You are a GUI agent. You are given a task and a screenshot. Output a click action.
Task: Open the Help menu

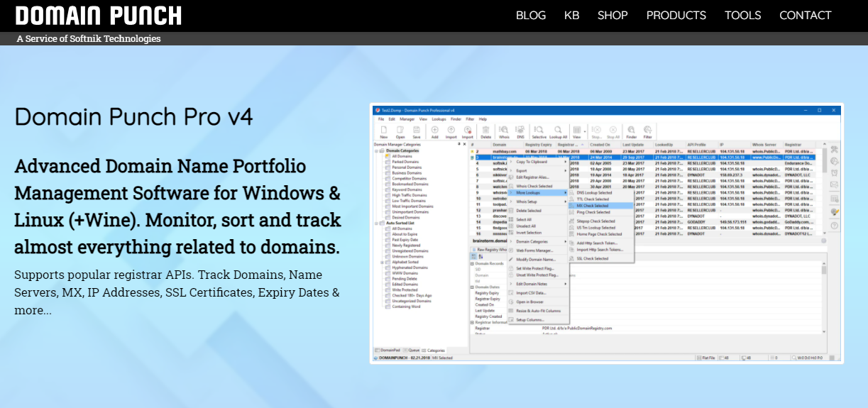tap(483, 119)
